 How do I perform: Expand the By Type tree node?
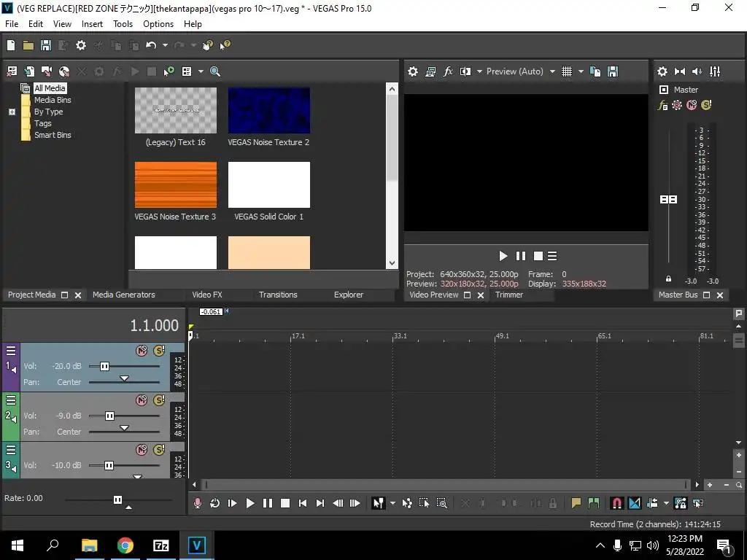[x=12, y=112]
